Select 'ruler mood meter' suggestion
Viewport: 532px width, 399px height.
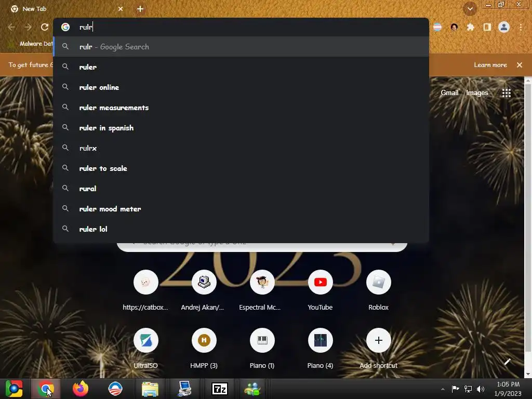pyautogui.click(x=241, y=209)
